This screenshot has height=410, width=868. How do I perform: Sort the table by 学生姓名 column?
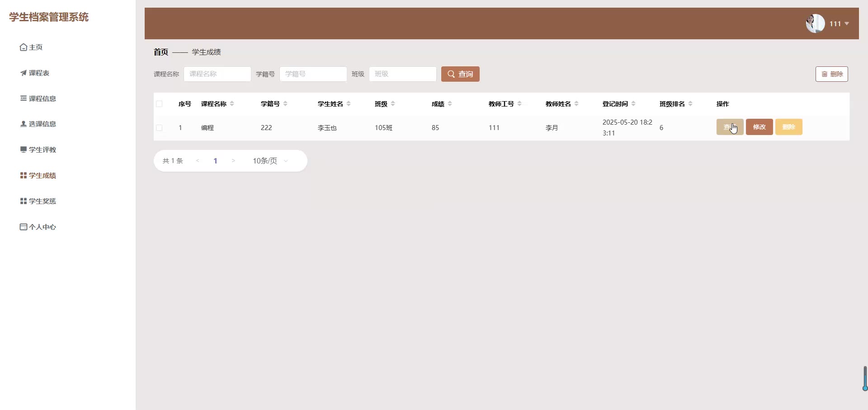pyautogui.click(x=349, y=104)
